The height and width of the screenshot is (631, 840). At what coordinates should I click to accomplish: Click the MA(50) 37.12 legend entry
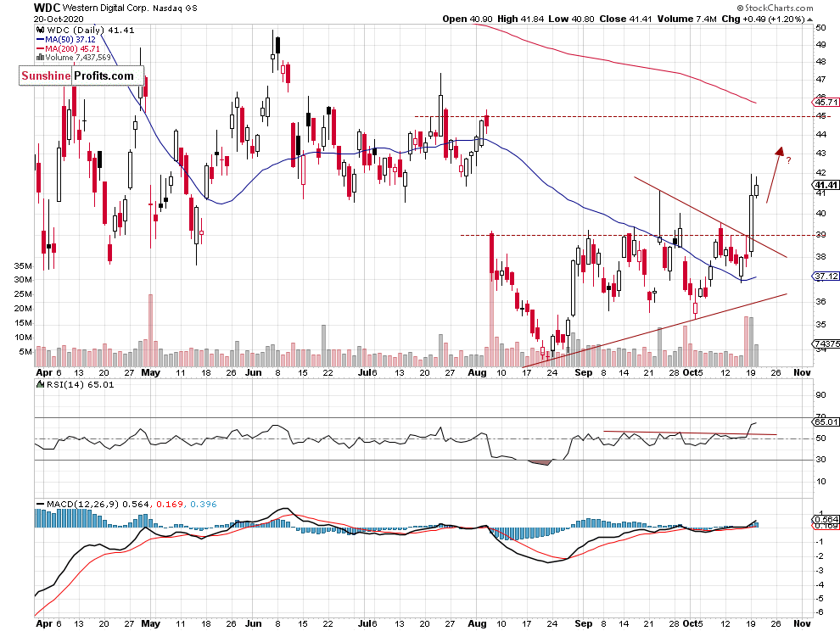(70, 40)
